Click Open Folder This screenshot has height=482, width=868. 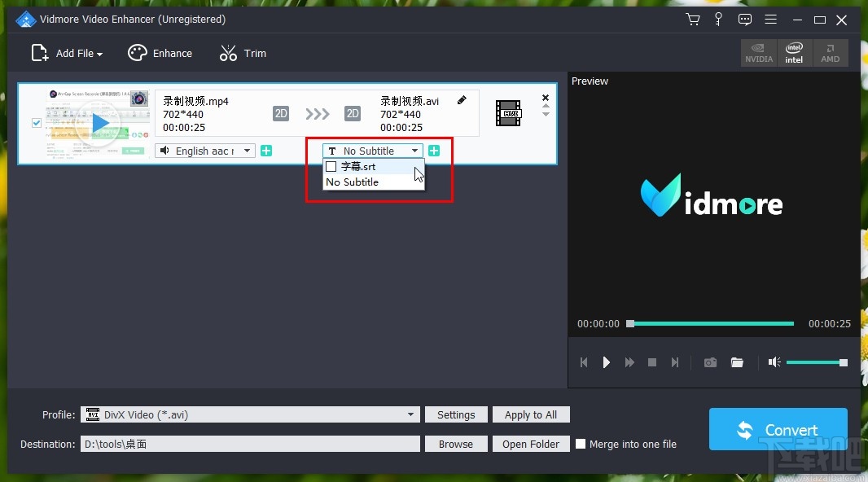coord(531,444)
